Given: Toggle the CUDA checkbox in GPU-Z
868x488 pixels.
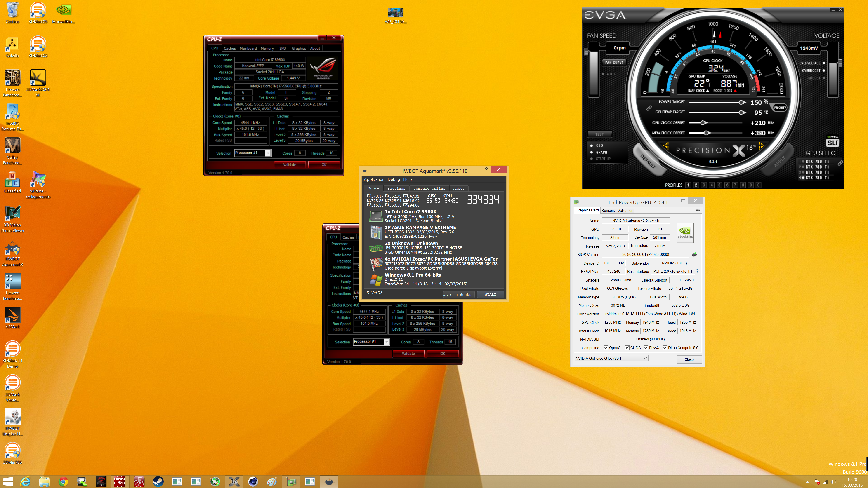Looking at the screenshot, I should pyautogui.click(x=627, y=348).
